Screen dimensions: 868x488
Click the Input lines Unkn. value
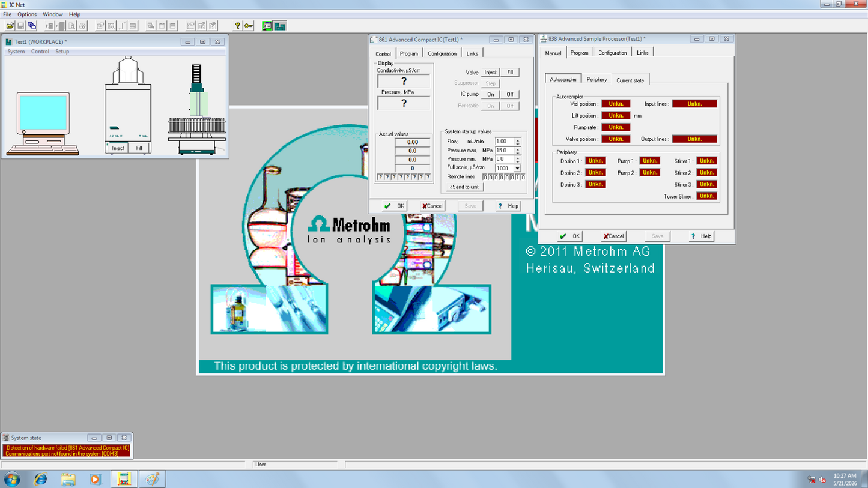[694, 104]
